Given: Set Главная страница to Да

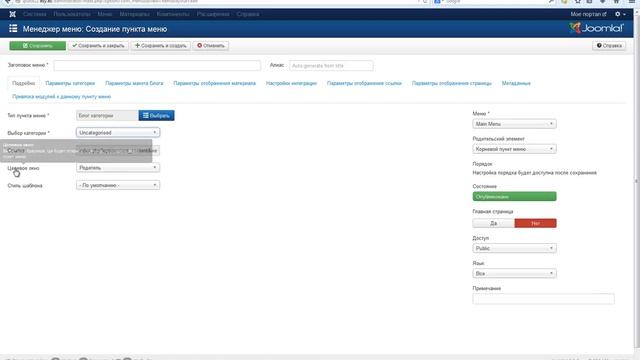Looking at the screenshot, I should coord(493,223).
